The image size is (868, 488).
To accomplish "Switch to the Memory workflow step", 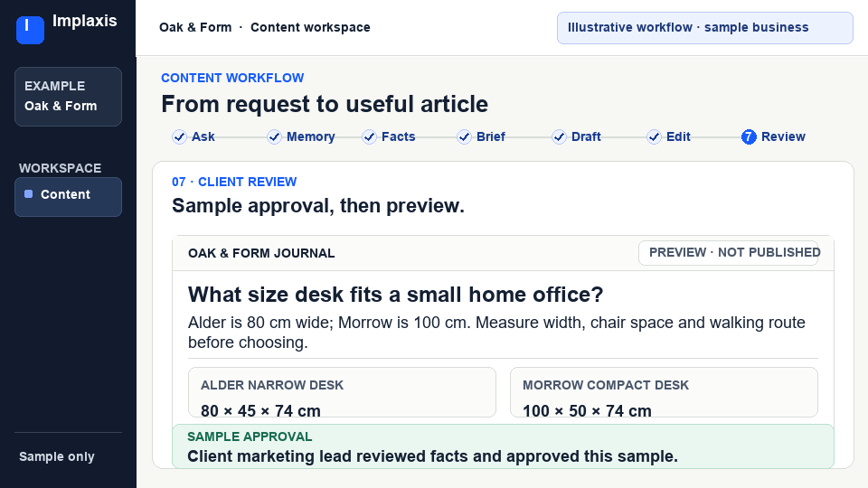I will point(301,136).
